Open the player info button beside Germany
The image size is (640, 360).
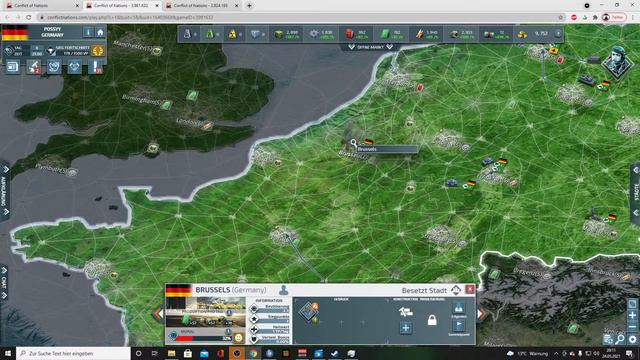88,32
